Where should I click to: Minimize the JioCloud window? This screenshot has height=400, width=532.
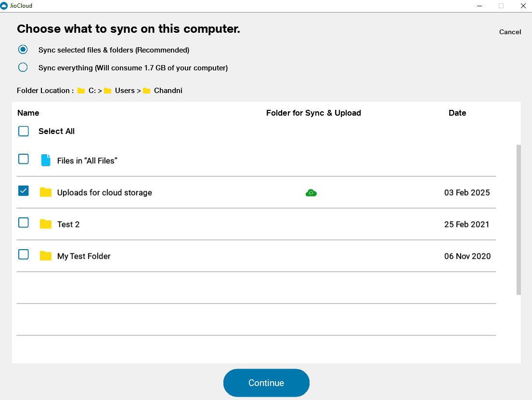(480, 6)
